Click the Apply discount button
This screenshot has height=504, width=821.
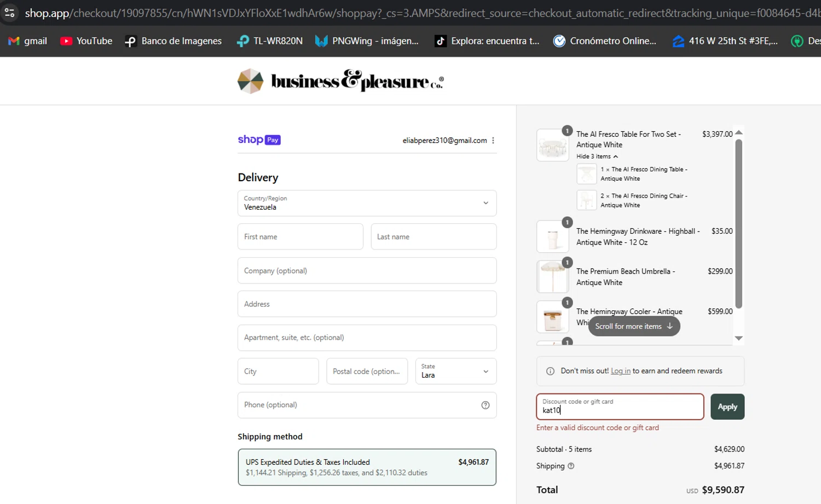[727, 407]
